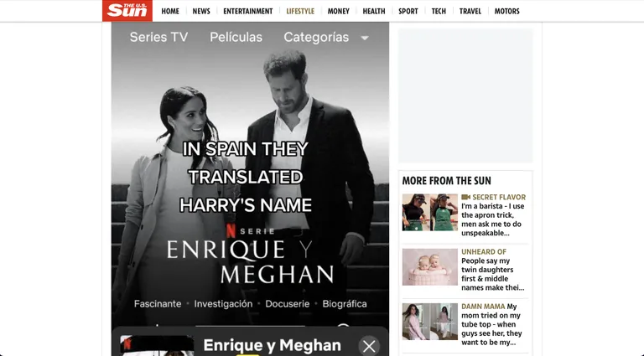Image resolution: width=644 pixels, height=356 pixels.
Task: Open the HOME nav item
Action: click(x=170, y=11)
